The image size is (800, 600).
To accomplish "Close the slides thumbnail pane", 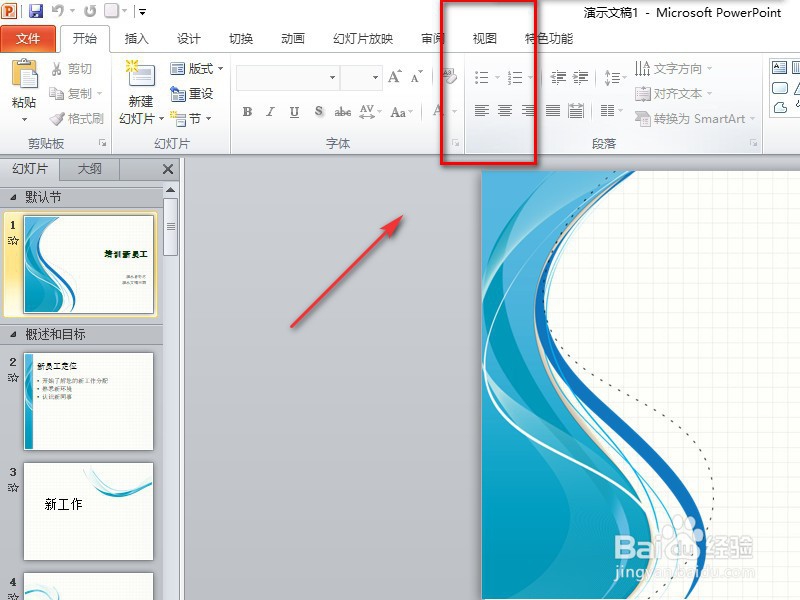I will (x=168, y=169).
